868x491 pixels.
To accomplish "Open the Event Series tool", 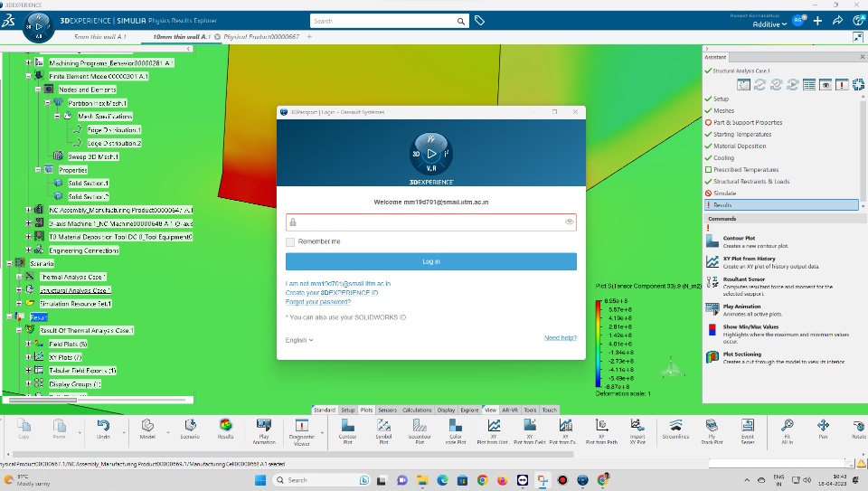I will tap(748, 425).
